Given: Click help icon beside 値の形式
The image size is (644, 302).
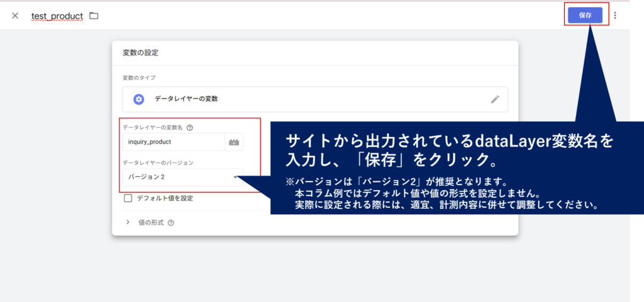Looking at the screenshot, I should pos(171,222).
